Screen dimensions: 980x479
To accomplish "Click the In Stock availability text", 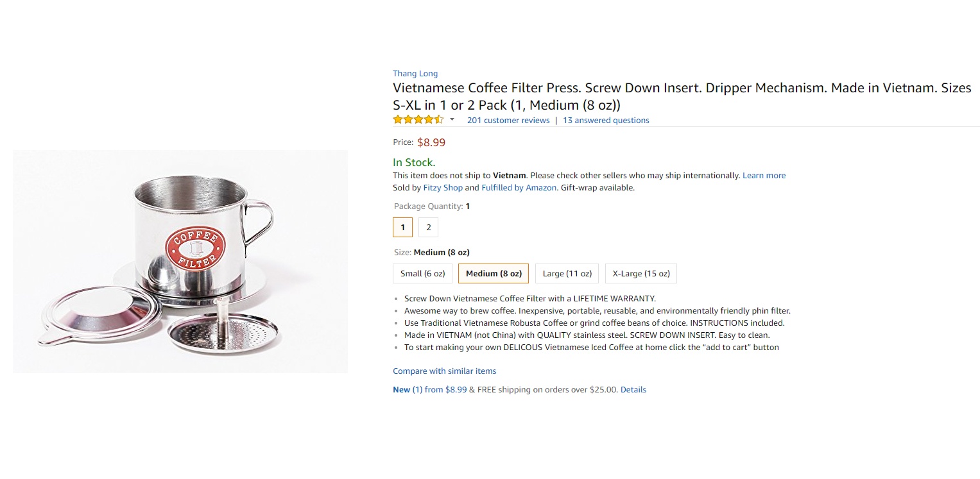I will tap(413, 162).
